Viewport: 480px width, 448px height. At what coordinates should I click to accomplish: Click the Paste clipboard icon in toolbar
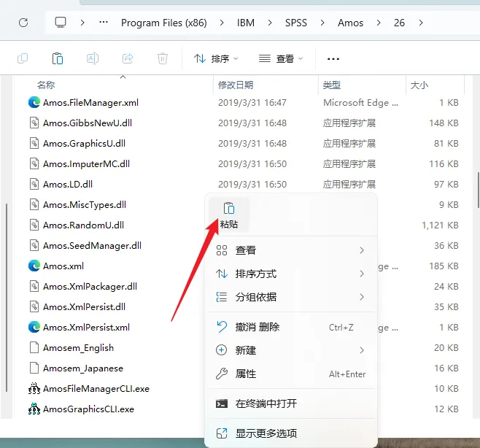click(58, 58)
